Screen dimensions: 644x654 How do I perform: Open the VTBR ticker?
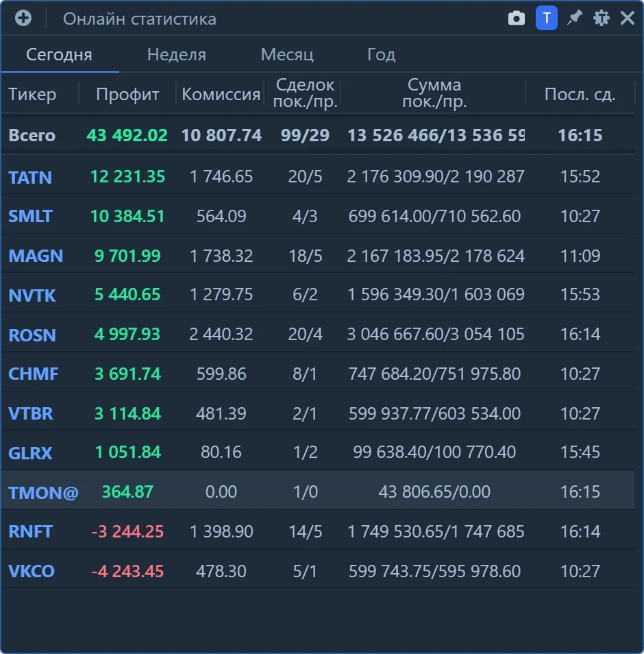(x=30, y=413)
